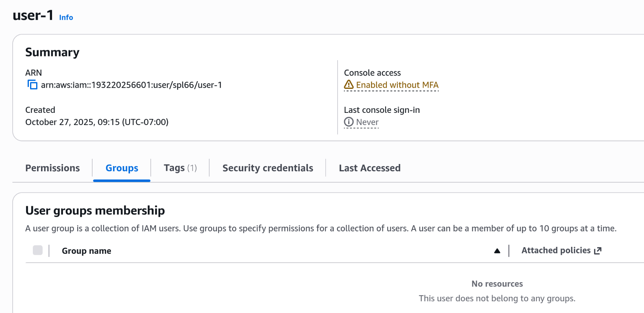Toggle the select-all groups checkbox

coord(38,250)
